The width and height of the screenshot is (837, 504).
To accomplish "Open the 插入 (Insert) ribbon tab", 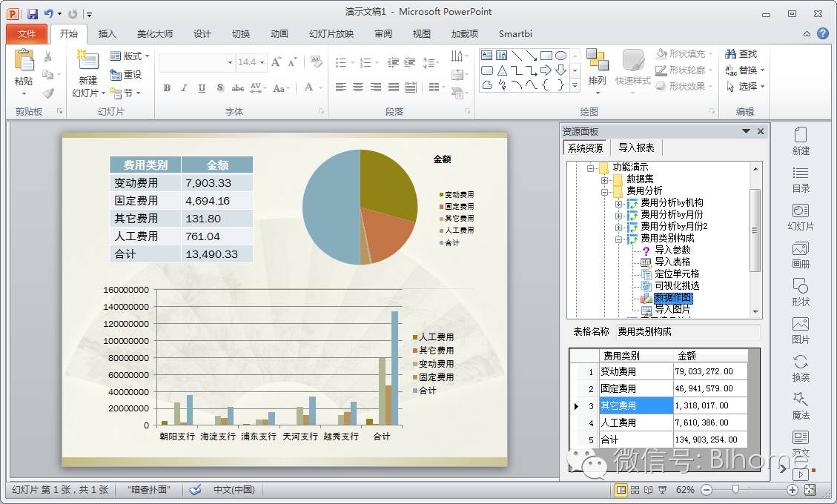I will click(107, 34).
